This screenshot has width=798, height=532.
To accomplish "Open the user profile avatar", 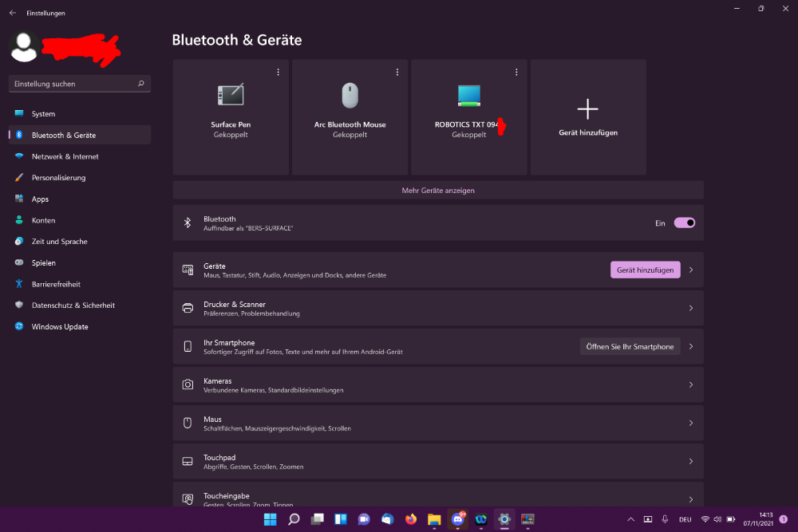I will coord(24,46).
